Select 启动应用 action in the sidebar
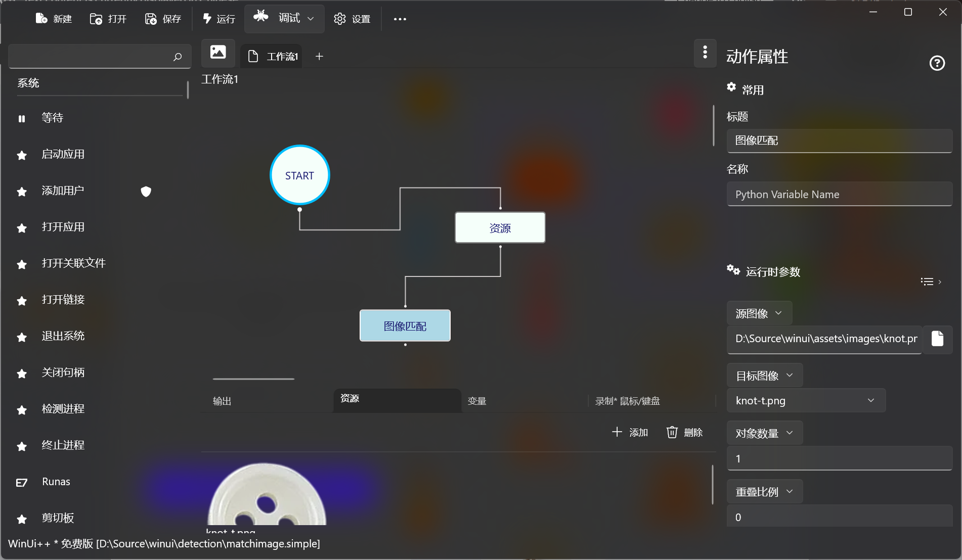Screen dimensions: 962x560 (x=63, y=154)
